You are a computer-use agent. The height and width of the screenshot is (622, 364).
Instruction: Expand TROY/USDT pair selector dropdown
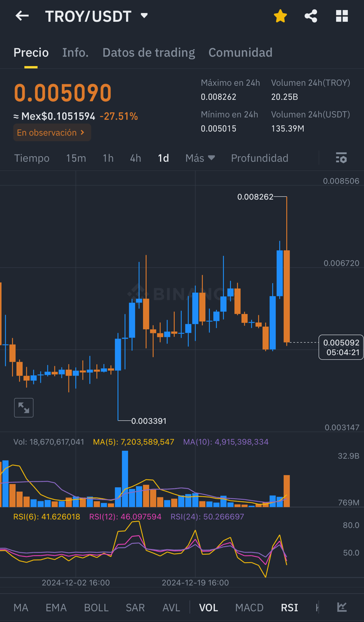click(x=144, y=16)
